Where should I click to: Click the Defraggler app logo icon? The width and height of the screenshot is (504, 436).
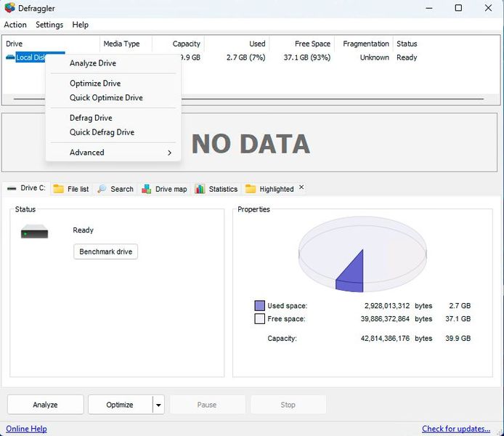tap(10, 8)
